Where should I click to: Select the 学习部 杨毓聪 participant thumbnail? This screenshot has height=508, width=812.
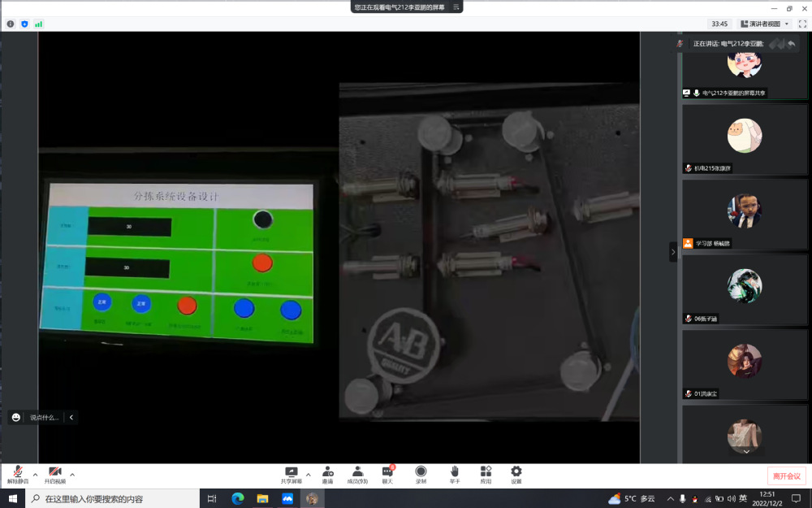(x=745, y=215)
